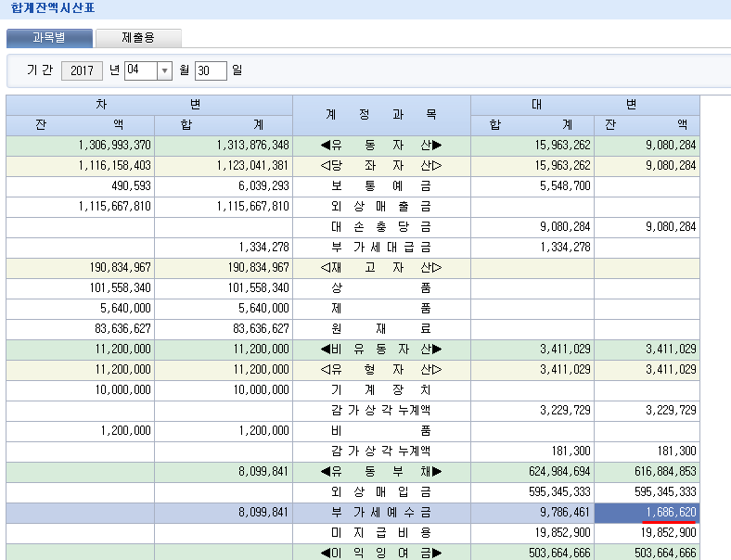
Task: Click the 기계장치 account name
Action: tap(381, 389)
